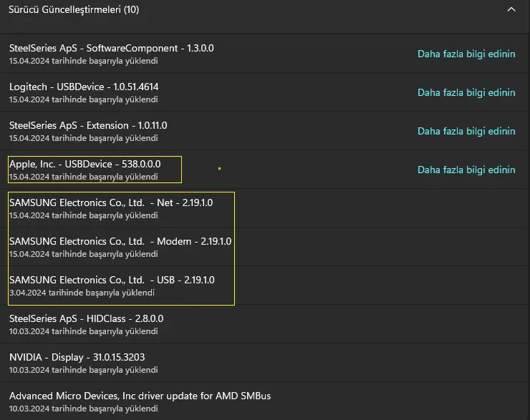Image resolution: width=530 pixels, height=420 pixels.
Task: Select SAMSUNG Electronics Modem - 2.19.1.0 entry
Action: (x=120, y=241)
